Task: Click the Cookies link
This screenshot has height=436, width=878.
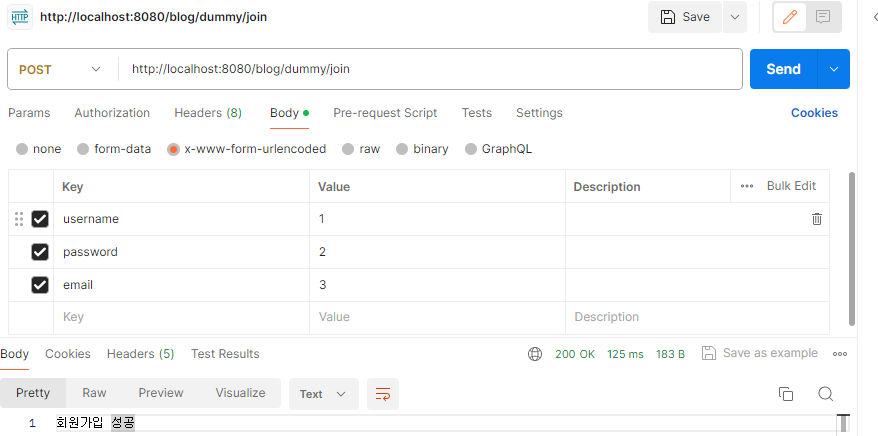Action: pos(814,113)
